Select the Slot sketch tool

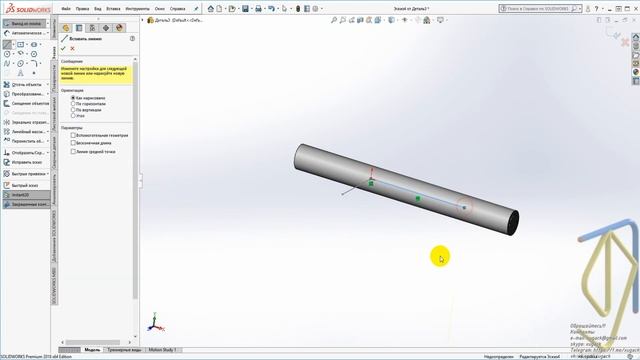tap(34, 44)
